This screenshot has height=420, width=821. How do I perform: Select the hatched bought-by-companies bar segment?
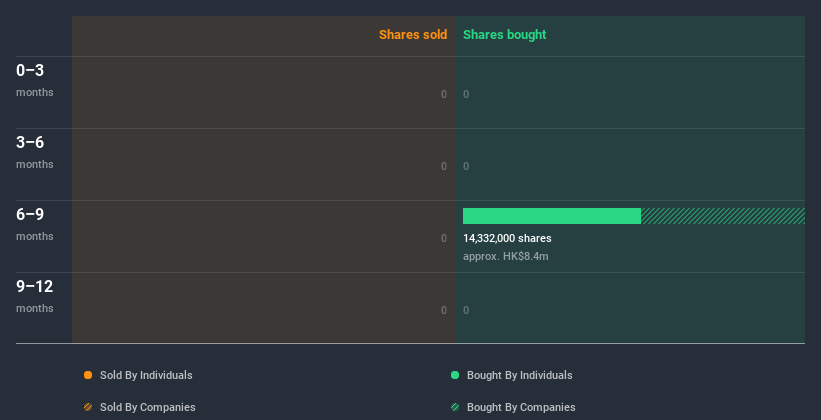[723, 216]
